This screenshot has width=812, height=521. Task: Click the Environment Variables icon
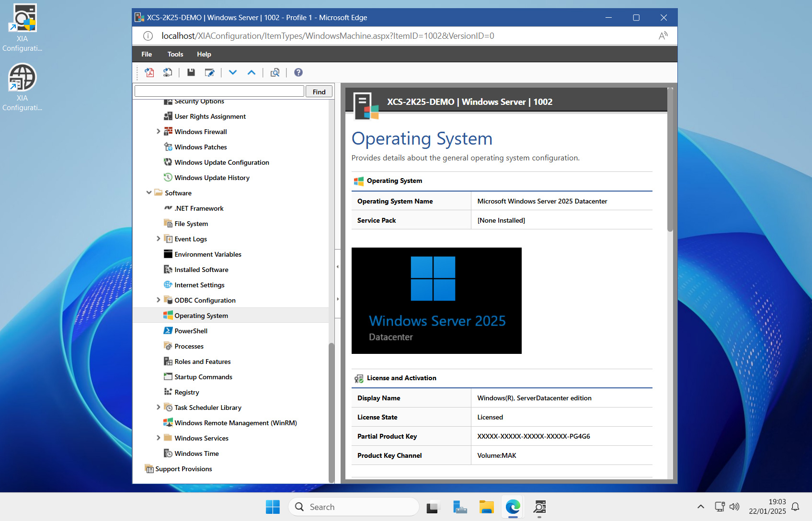(168, 254)
